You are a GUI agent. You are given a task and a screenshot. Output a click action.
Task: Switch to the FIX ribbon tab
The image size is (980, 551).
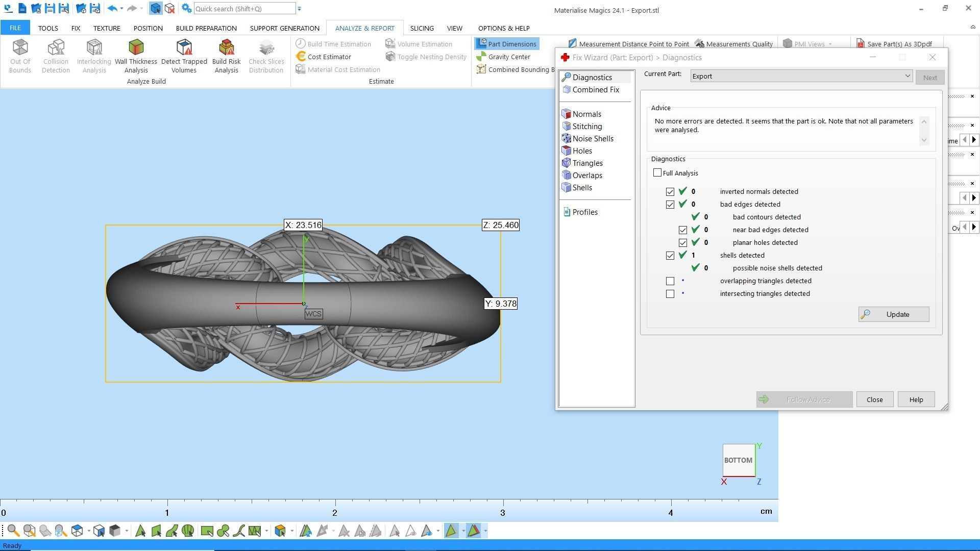(76, 28)
